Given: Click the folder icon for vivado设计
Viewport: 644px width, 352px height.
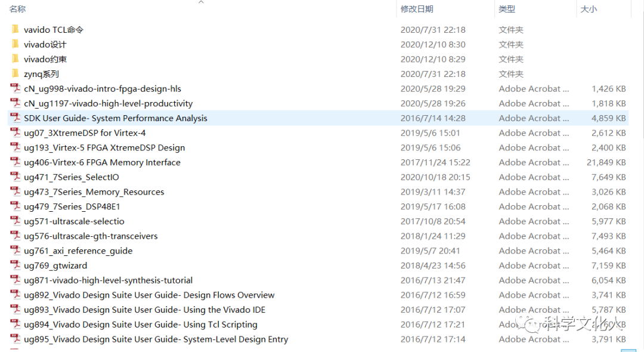Looking at the screenshot, I should (x=15, y=44).
